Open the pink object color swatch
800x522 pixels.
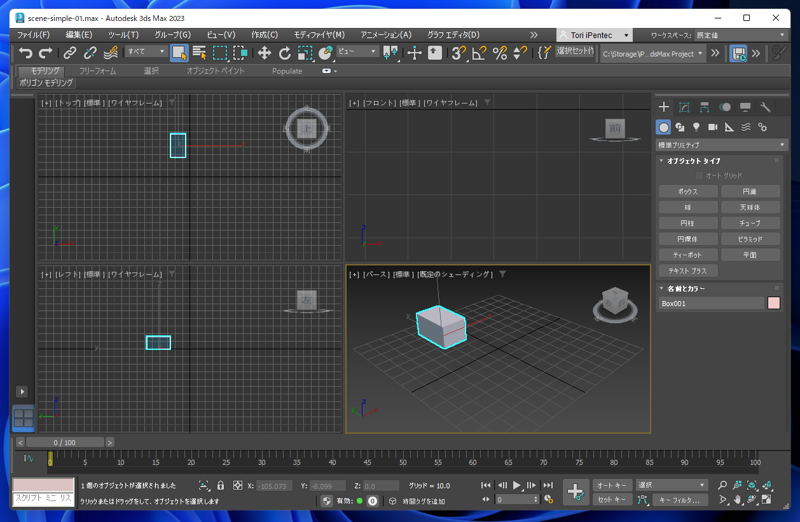pos(773,303)
